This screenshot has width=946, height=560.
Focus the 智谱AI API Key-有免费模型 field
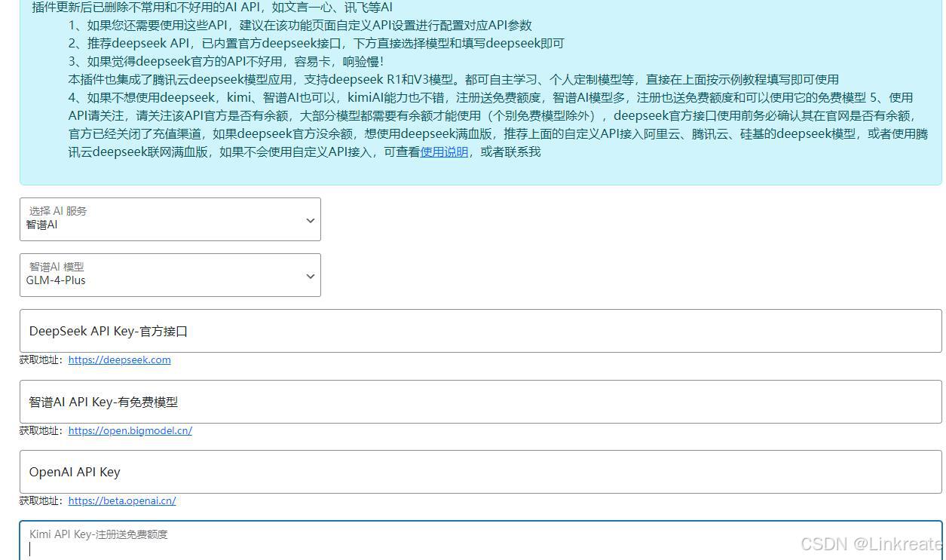click(x=480, y=402)
